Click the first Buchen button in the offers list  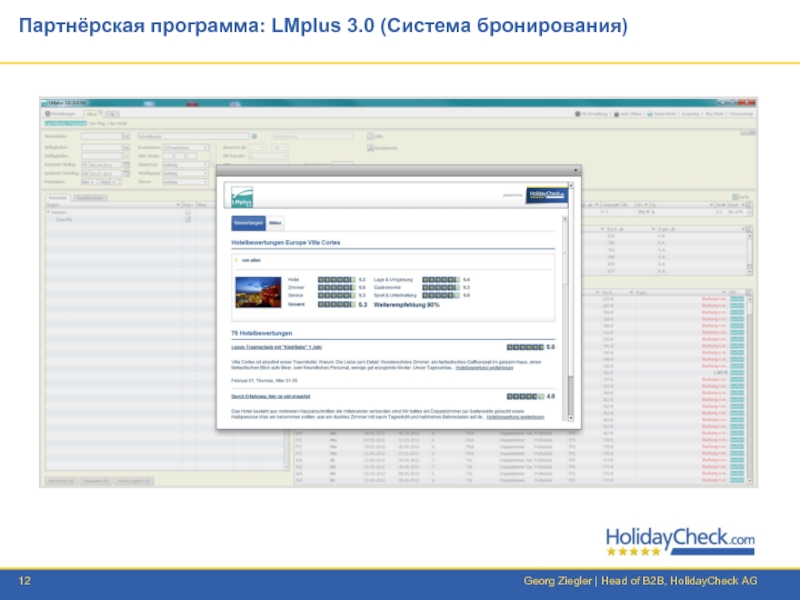click(737, 299)
